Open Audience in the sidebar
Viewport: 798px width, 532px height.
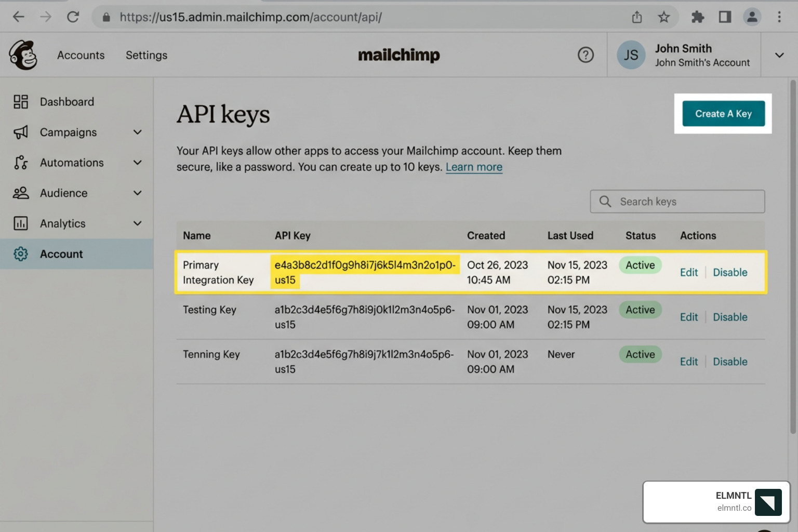76,193
